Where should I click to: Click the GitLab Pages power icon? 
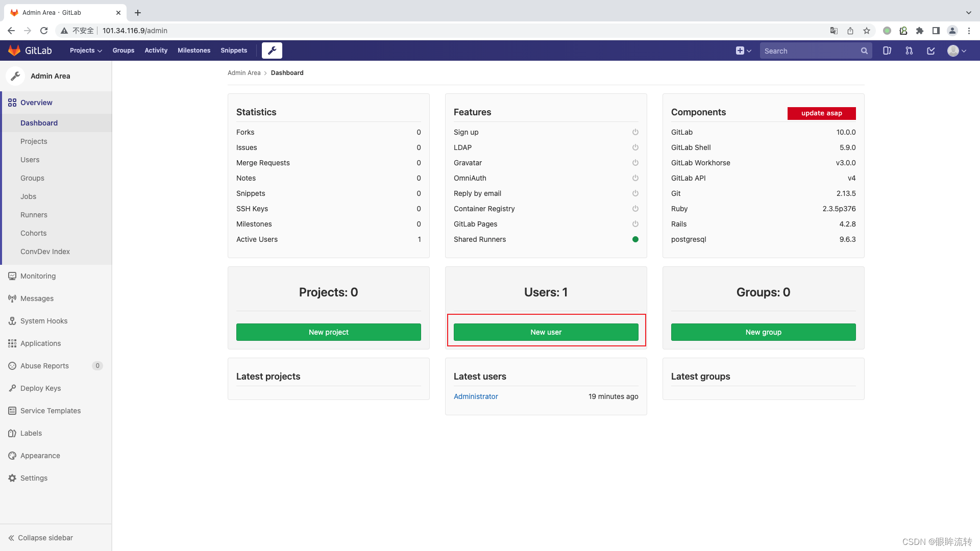click(x=635, y=224)
